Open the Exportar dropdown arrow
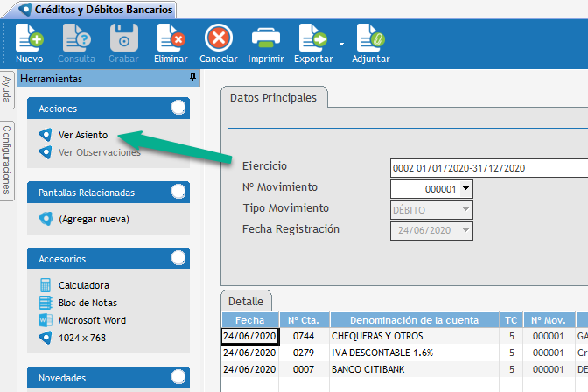Viewport: 588px width, 392px height. click(x=341, y=42)
